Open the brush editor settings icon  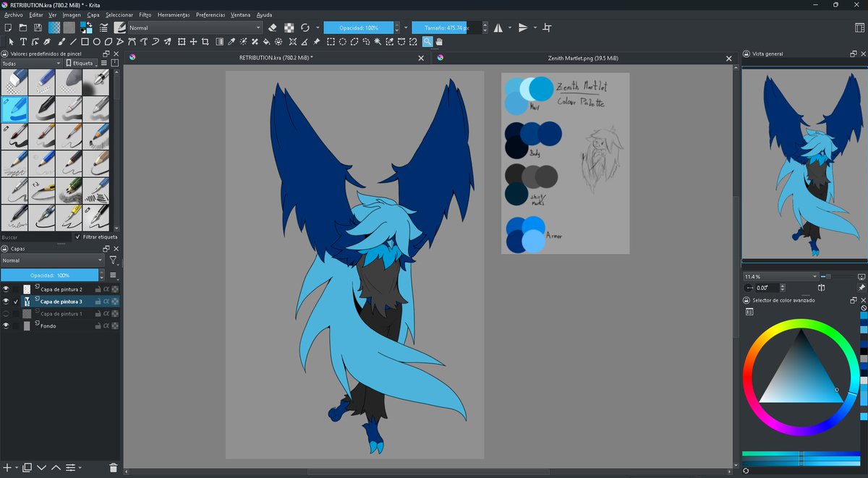[x=104, y=27]
